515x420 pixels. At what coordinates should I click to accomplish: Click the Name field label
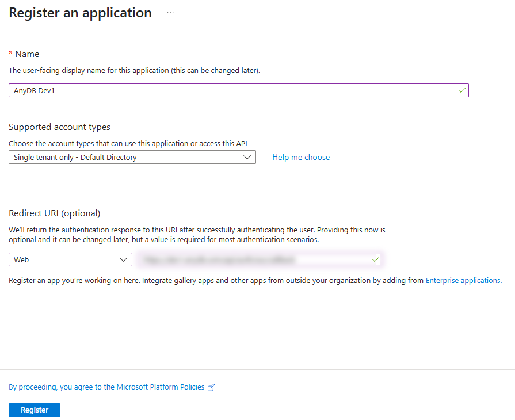click(x=27, y=54)
